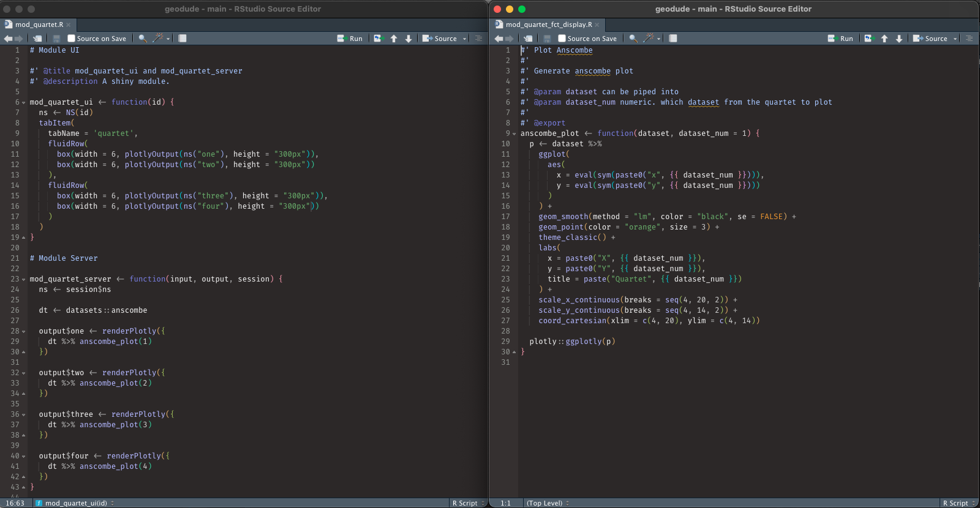The height and width of the screenshot is (508, 980).
Task: Click Find/Replace magnifier in mod_quartet.R toolbar
Action: pos(143,39)
